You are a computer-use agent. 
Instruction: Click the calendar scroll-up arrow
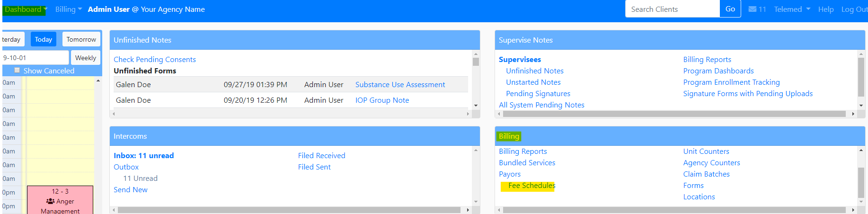(98, 81)
